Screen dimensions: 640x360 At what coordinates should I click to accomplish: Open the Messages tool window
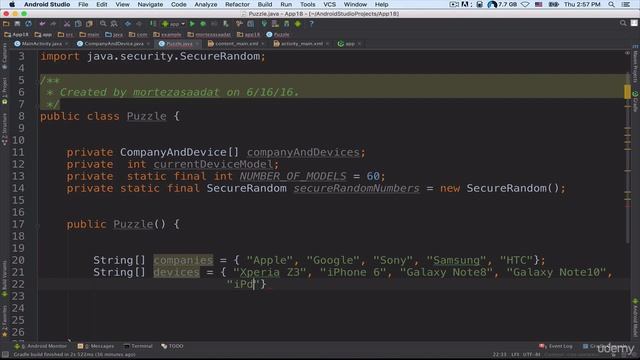[96, 346]
